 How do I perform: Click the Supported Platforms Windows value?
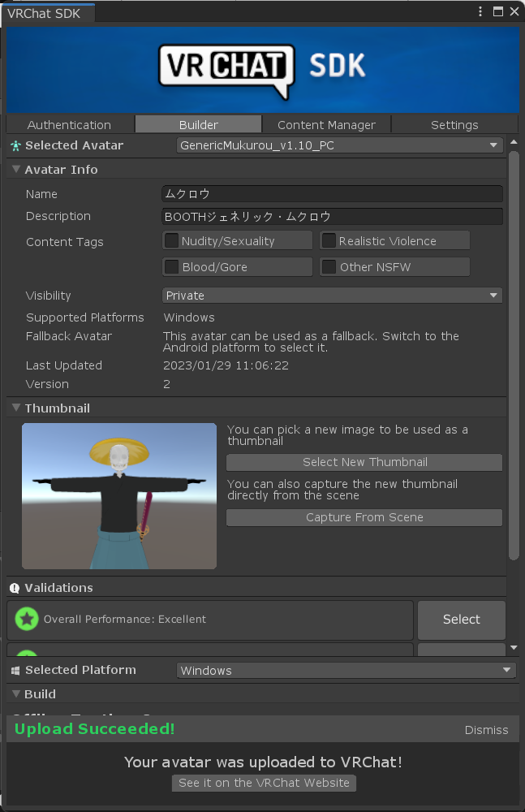coord(189,317)
